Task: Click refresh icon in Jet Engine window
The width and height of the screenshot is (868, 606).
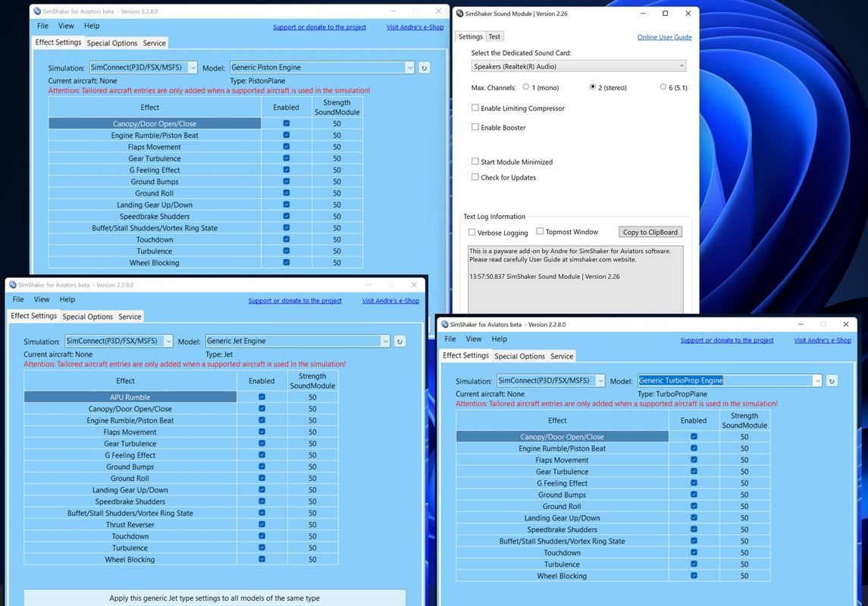Action: [x=400, y=342]
